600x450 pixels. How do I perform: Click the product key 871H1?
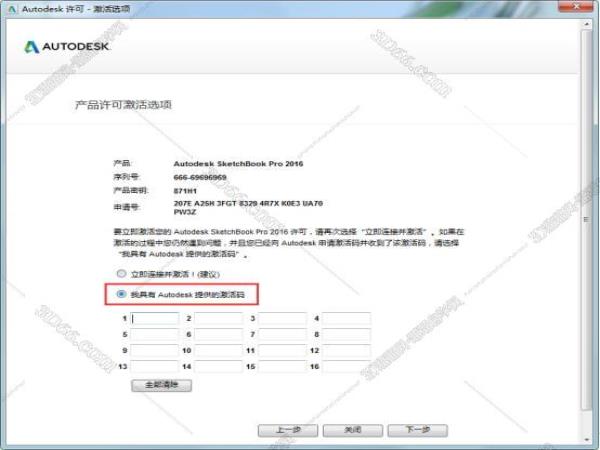point(185,191)
